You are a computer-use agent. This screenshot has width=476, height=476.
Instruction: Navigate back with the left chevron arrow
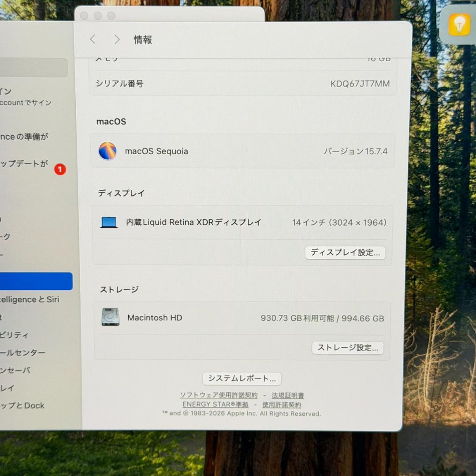pyautogui.click(x=93, y=39)
